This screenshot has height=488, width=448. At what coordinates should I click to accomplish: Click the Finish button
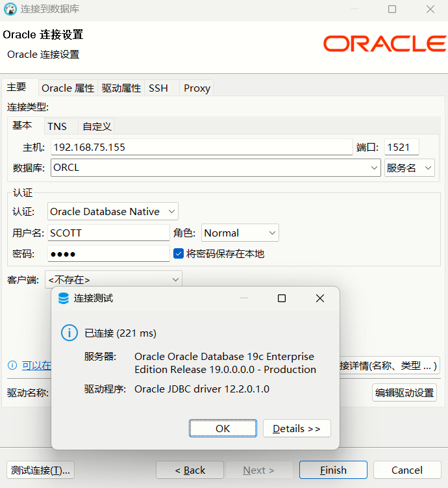coord(333,470)
